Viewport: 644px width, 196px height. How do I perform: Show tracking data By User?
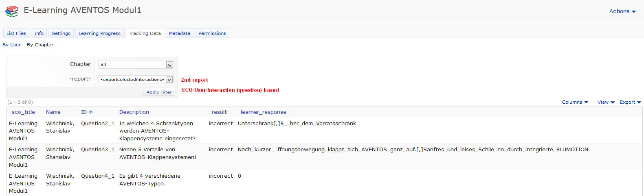click(11, 45)
